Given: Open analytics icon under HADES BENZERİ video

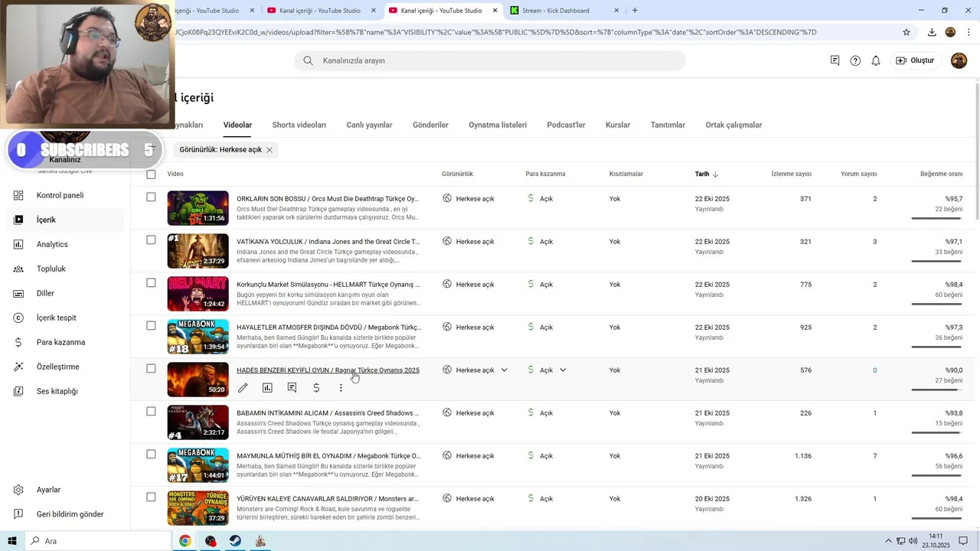Looking at the screenshot, I should 267,388.
